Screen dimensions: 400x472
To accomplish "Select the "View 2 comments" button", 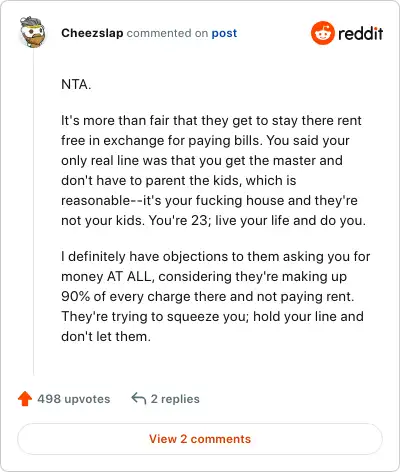I will click(x=200, y=439).
